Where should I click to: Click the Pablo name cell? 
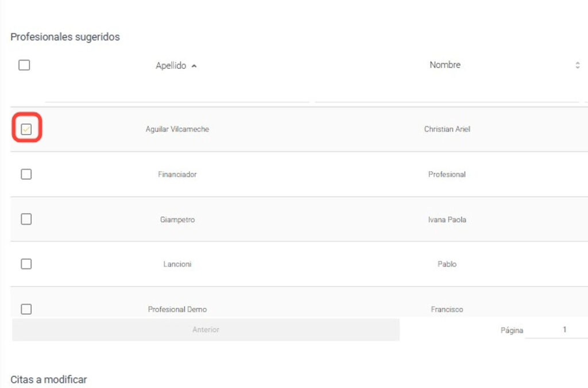[x=447, y=264]
